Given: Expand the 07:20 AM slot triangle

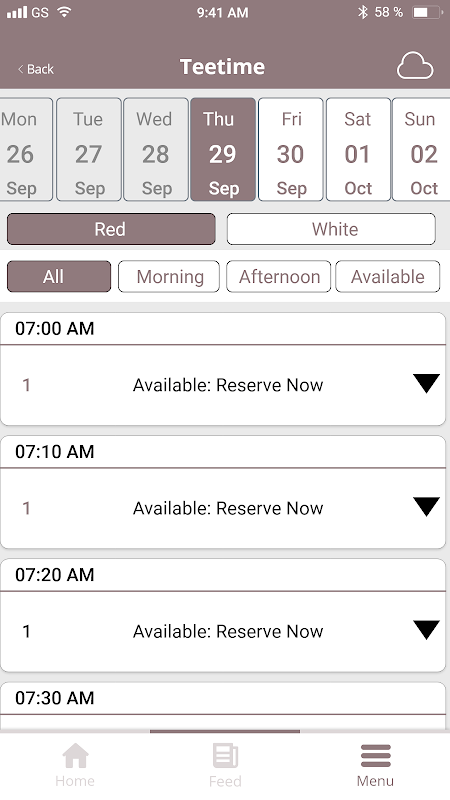Looking at the screenshot, I should [x=426, y=630].
